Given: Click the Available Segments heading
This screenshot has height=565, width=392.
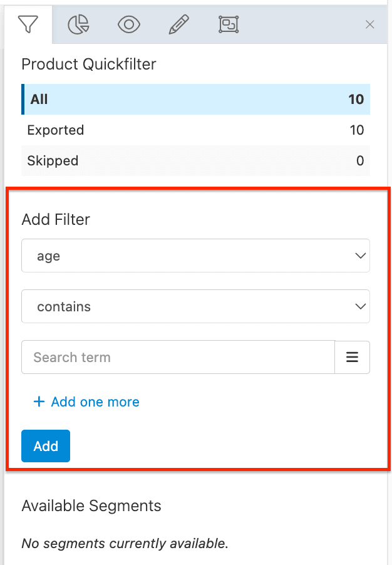Looking at the screenshot, I should 91,505.
